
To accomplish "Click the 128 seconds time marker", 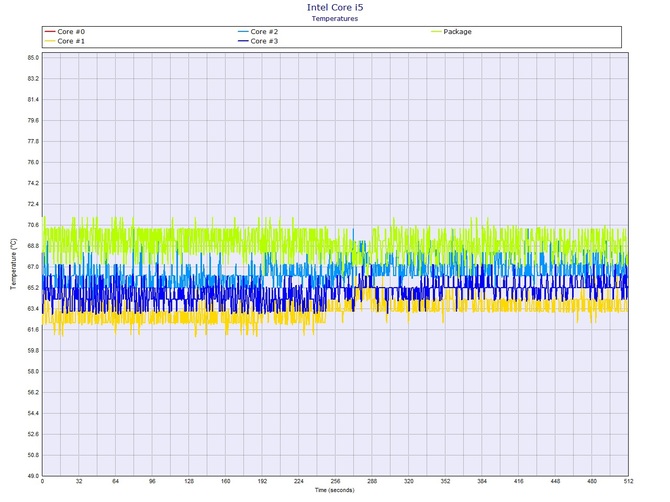I will 189,481.
